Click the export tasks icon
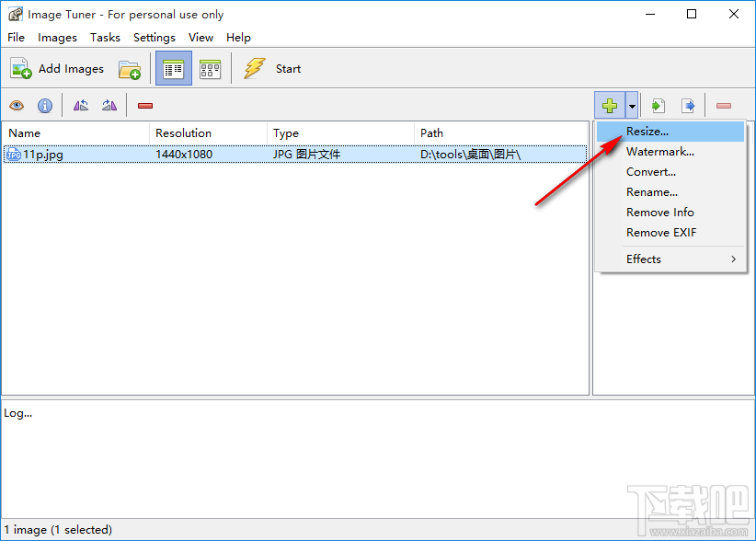 [x=688, y=106]
